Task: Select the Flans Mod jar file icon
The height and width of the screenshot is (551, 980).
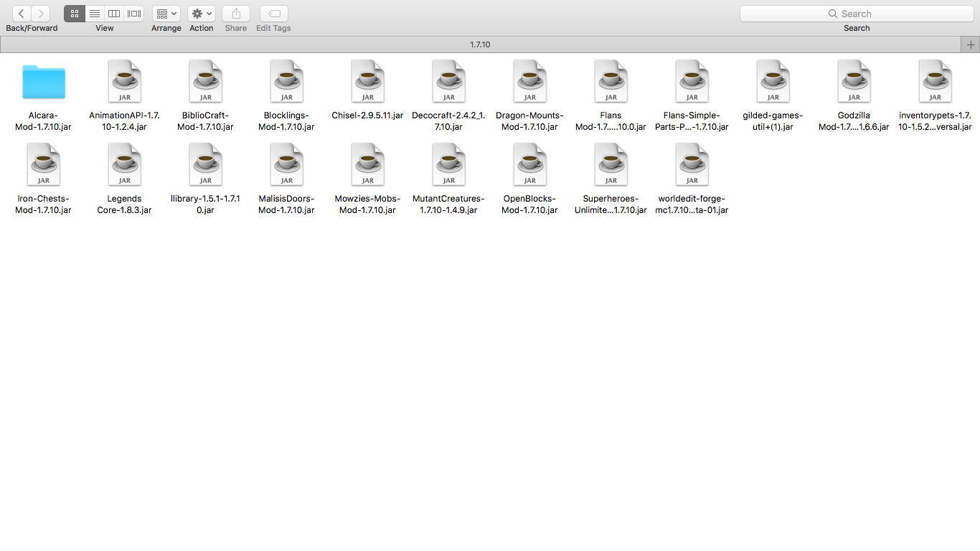Action: tap(611, 81)
